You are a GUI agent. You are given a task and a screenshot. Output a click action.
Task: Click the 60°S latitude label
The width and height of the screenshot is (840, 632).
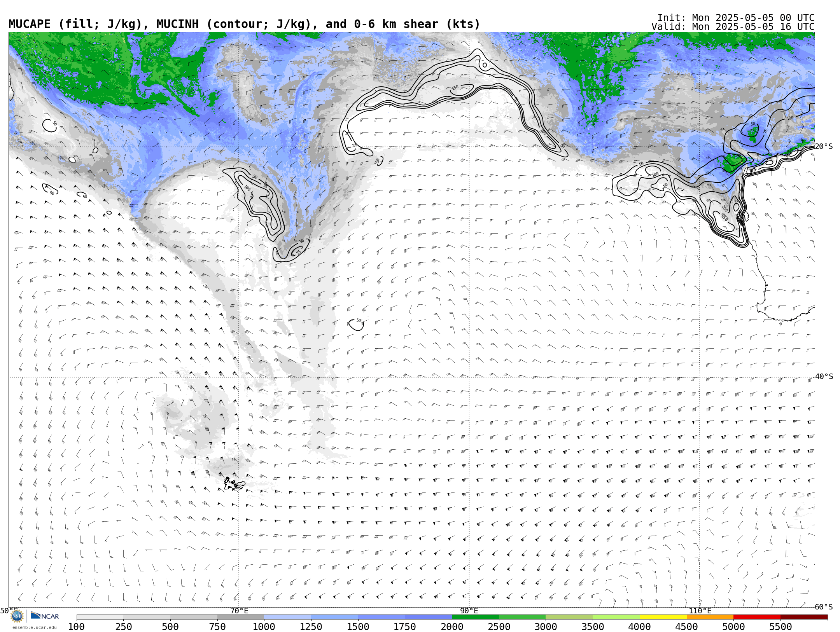[824, 607]
